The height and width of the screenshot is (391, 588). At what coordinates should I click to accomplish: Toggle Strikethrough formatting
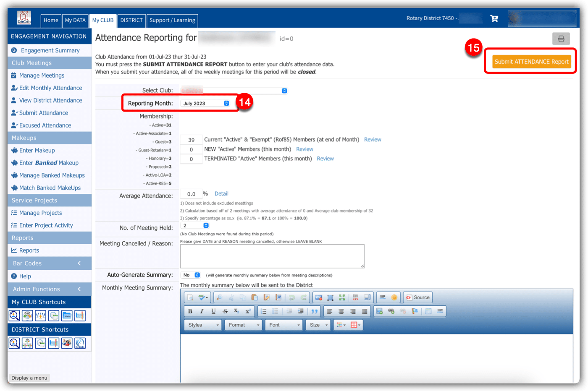225,311
